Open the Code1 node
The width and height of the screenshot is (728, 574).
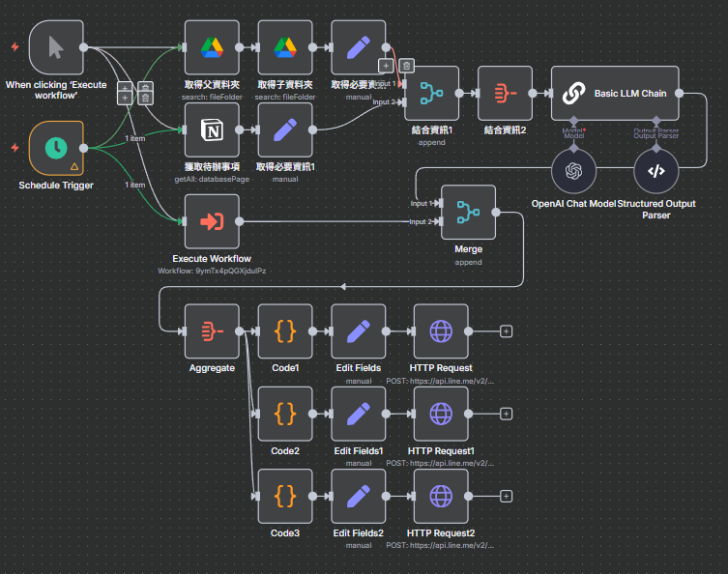(285, 331)
